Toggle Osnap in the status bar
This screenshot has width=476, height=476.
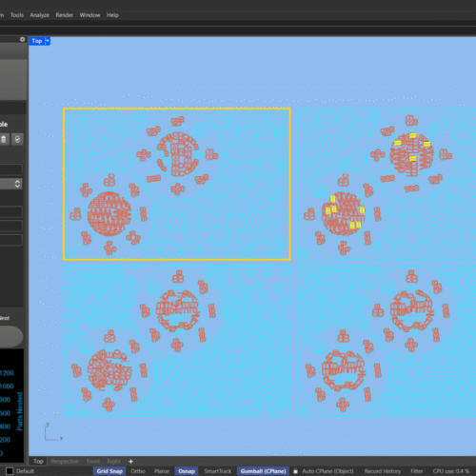click(x=187, y=471)
